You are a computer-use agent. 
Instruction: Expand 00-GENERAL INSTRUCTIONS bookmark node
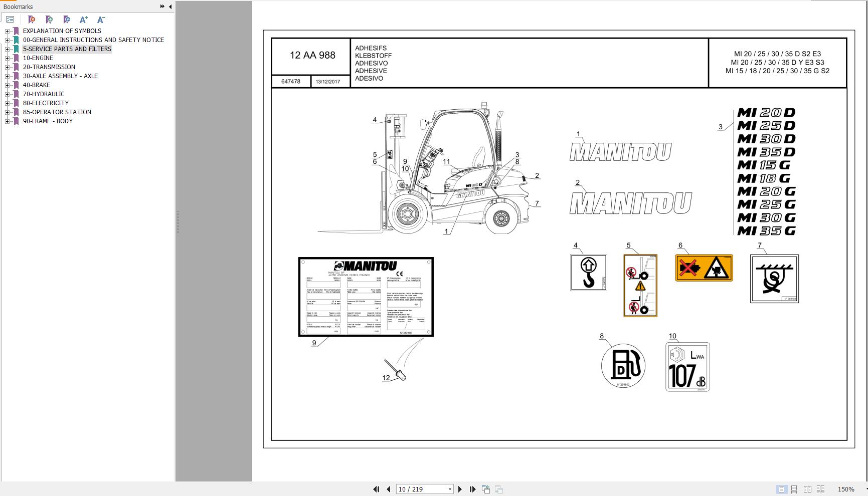pos(8,40)
